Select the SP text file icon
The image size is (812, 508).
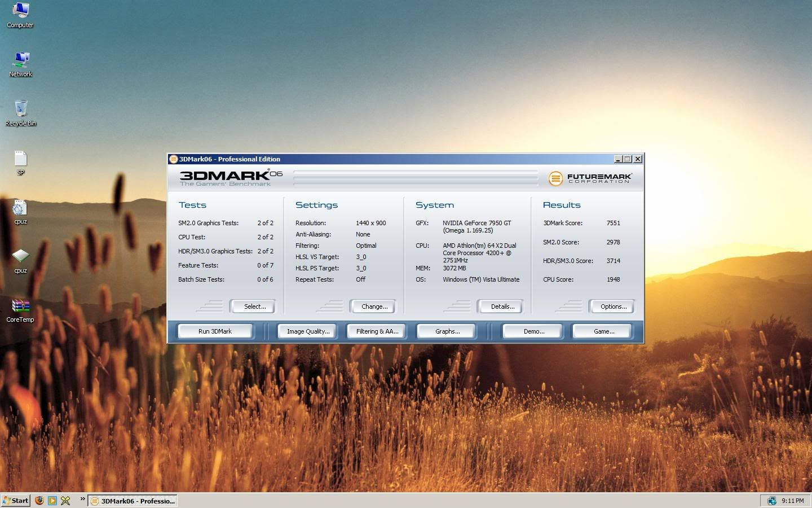(20, 163)
